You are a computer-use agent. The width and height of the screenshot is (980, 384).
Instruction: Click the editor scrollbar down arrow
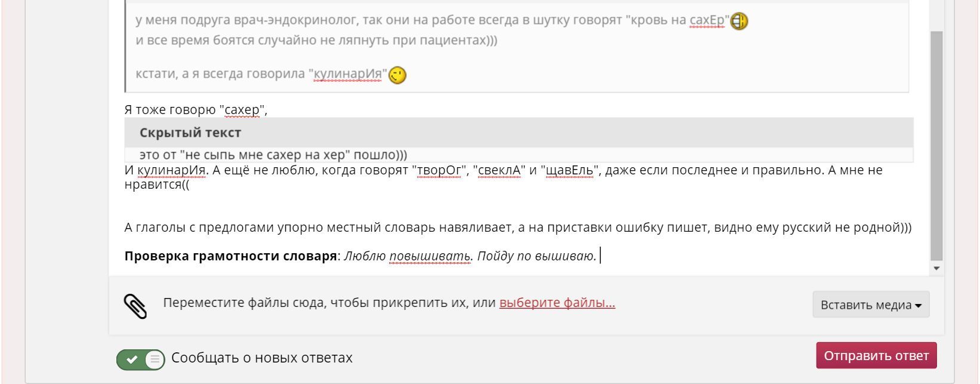[x=936, y=269]
